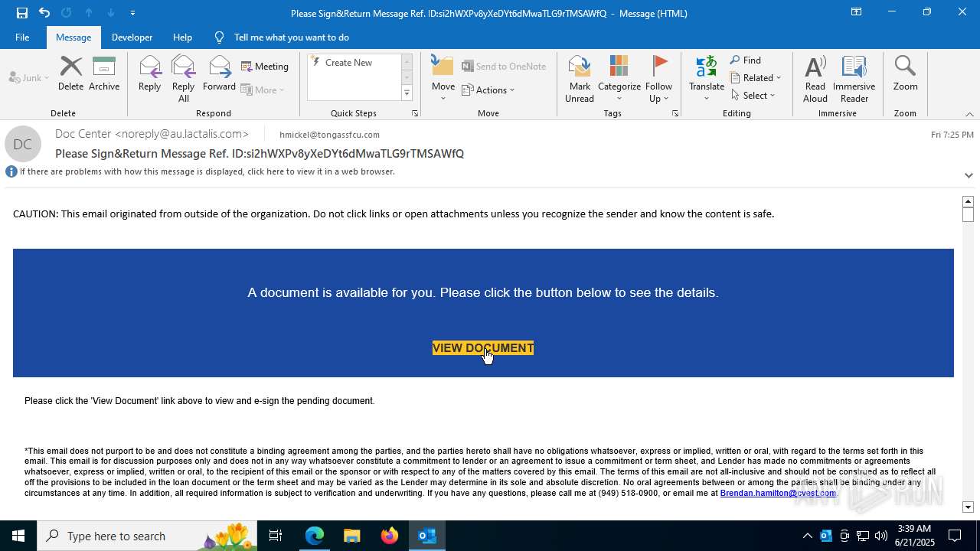Save the message with the floppy icon
Image resolution: width=980 pixels, height=551 pixels.
point(21,13)
